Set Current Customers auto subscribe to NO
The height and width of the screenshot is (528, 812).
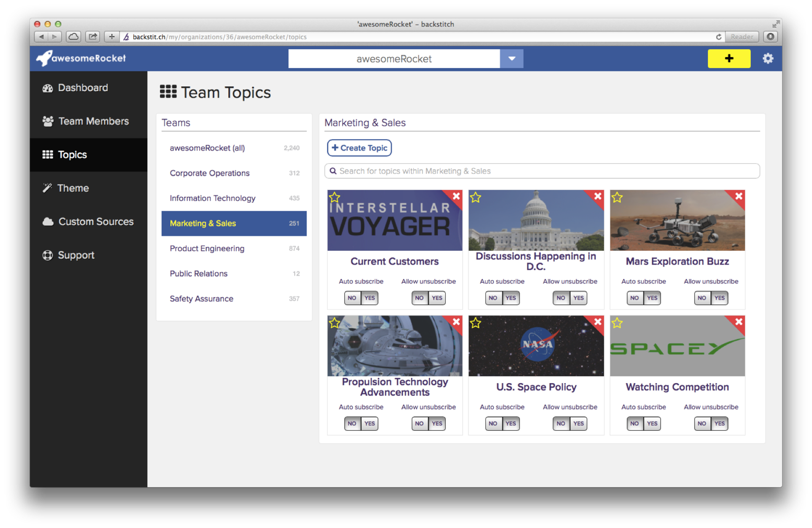pos(352,298)
